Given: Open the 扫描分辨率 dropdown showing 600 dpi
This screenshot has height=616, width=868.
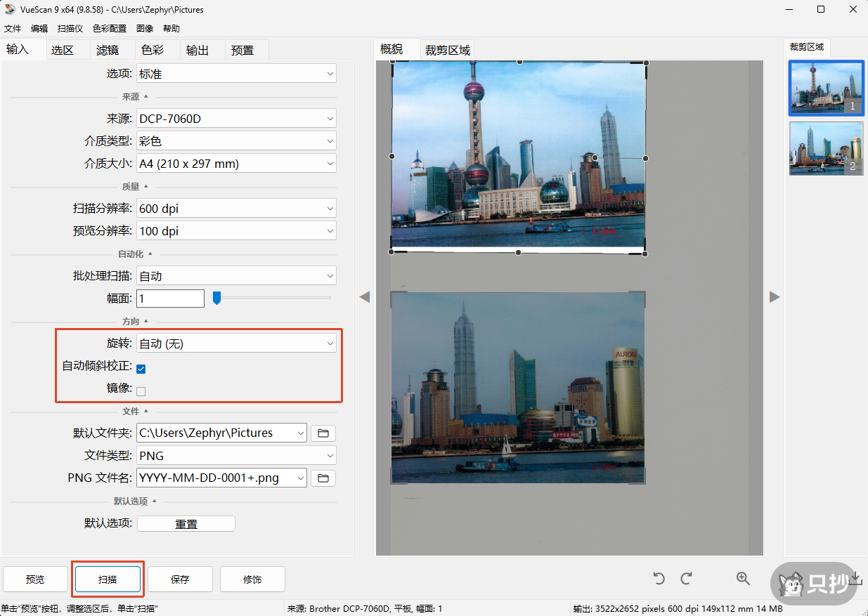Looking at the screenshot, I should (x=236, y=209).
